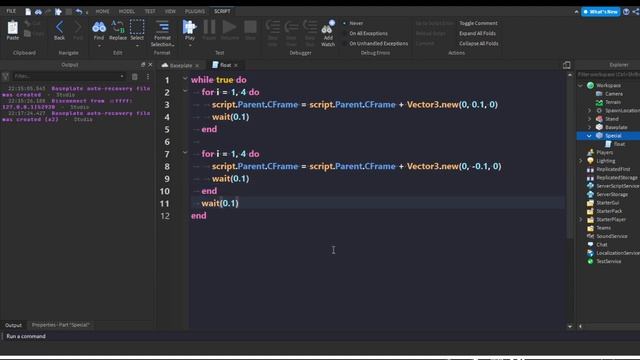The height and width of the screenshot is (360, 640).
Task: Start the game with Play
Action: [x=189, y=27]
